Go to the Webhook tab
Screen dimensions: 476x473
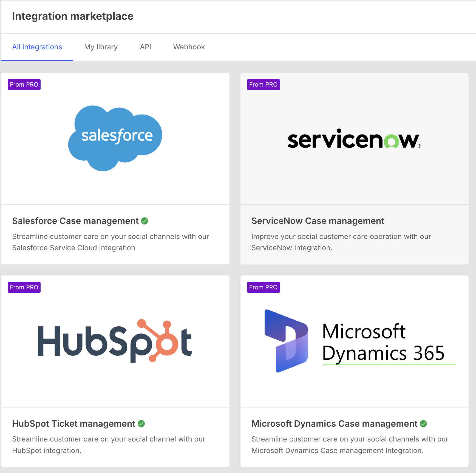[189, 47]
